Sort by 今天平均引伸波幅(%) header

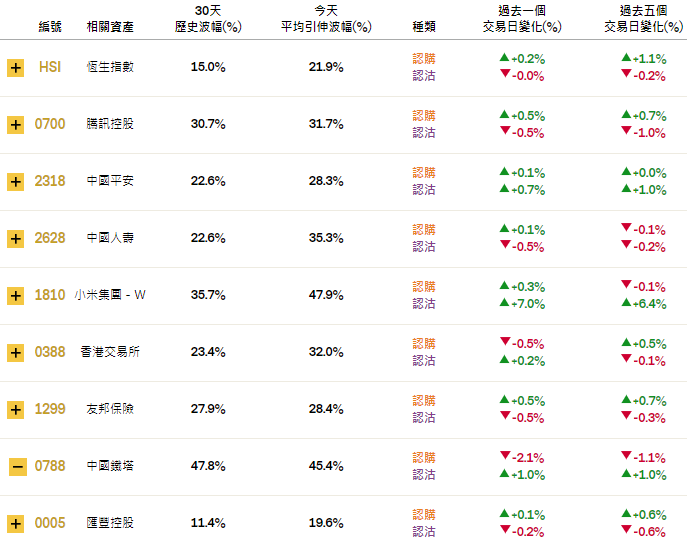326,19
